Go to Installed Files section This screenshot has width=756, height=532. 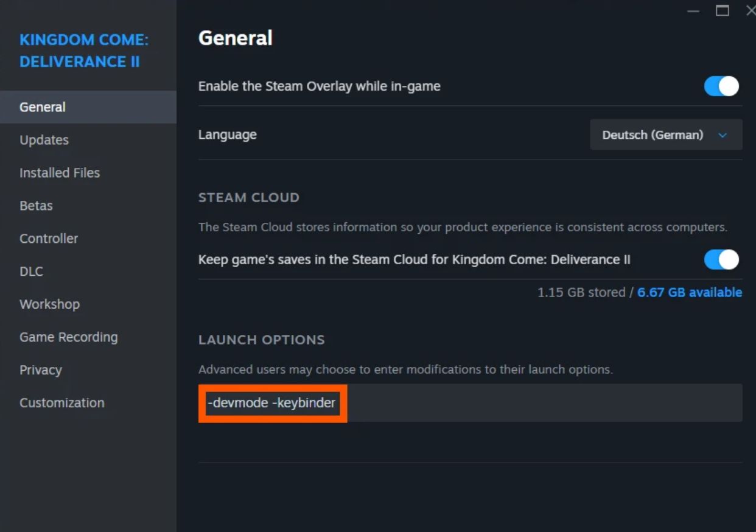(x=60, y=173)
